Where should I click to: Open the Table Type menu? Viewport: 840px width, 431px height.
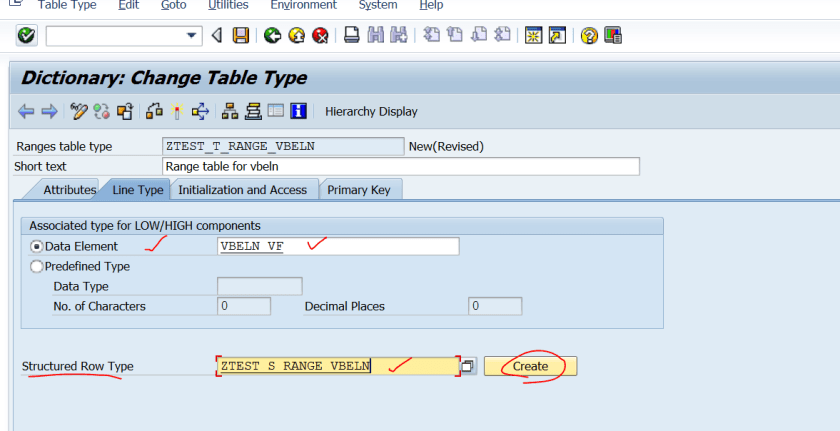[67, 5]
